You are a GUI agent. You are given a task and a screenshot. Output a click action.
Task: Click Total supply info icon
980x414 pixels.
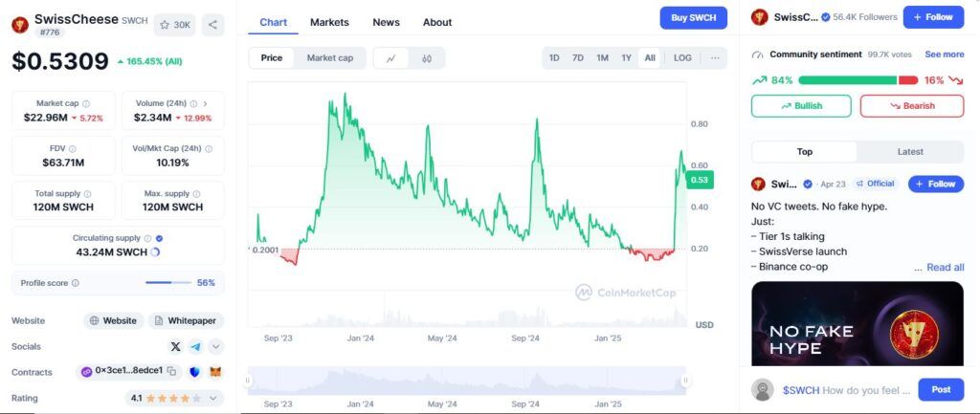coord(87,193)
